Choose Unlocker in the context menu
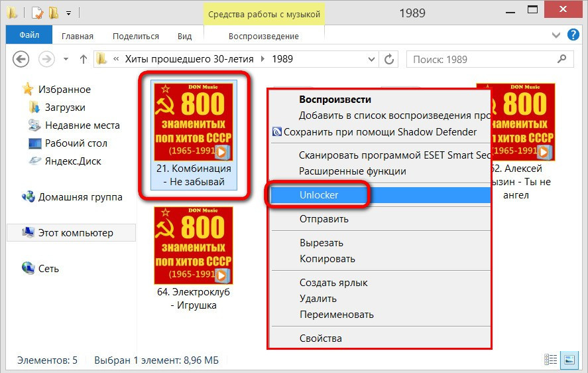 (x=381, y=195)
